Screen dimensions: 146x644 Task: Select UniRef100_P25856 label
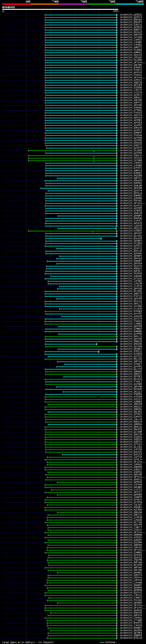[131, 88]
